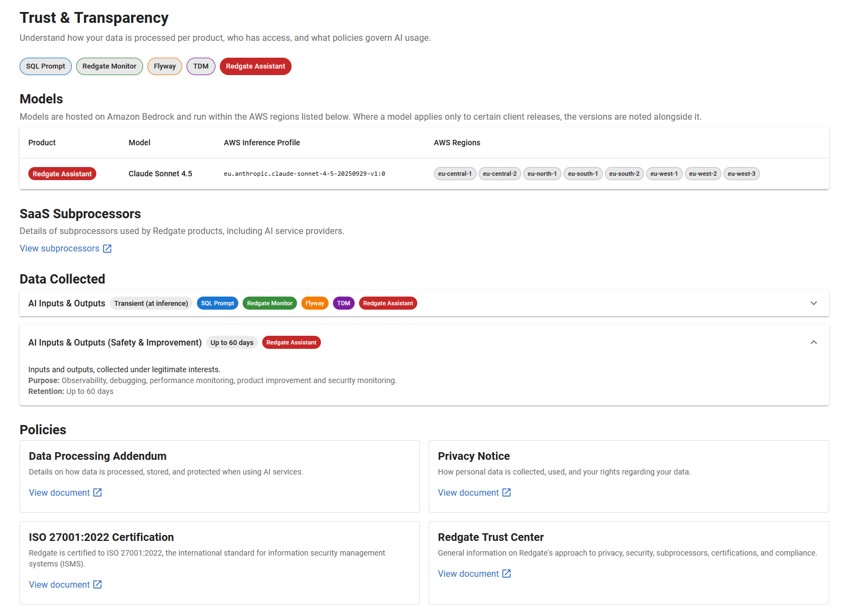Click the AI Inputs & Outputs section title
Viewport: 841px width, 616px height.
(x=67, y=304)
